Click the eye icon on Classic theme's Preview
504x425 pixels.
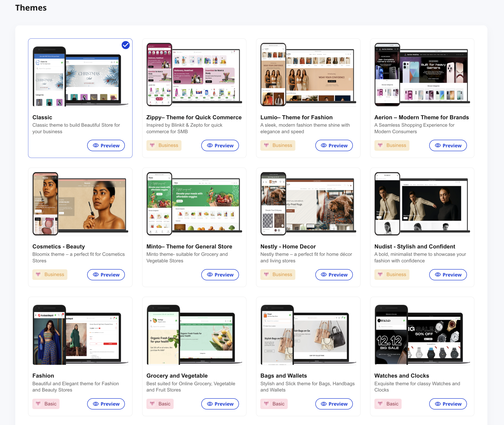point(96,145)
